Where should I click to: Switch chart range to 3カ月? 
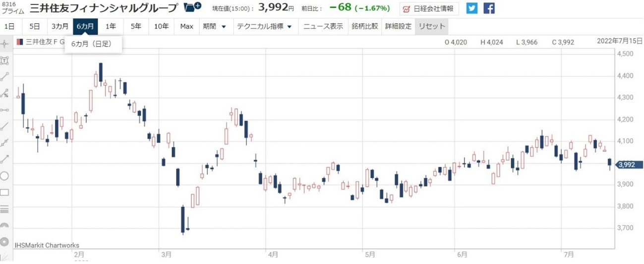click(x=60, y=26)
